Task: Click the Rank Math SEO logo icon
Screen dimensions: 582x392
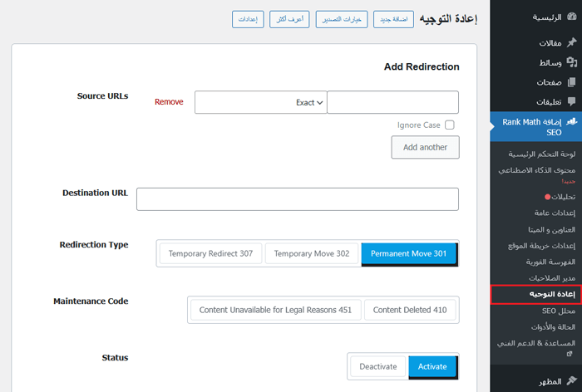Action: [x=572, y=121]
